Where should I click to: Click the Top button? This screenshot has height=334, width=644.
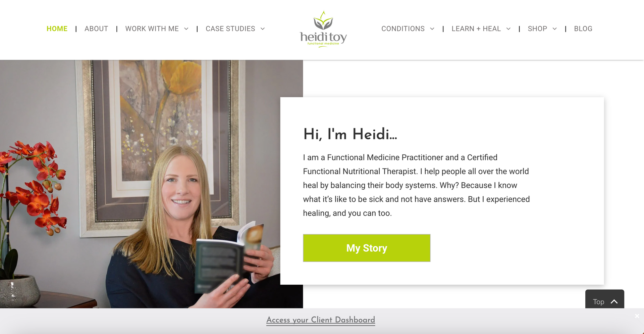coord(605,299)
